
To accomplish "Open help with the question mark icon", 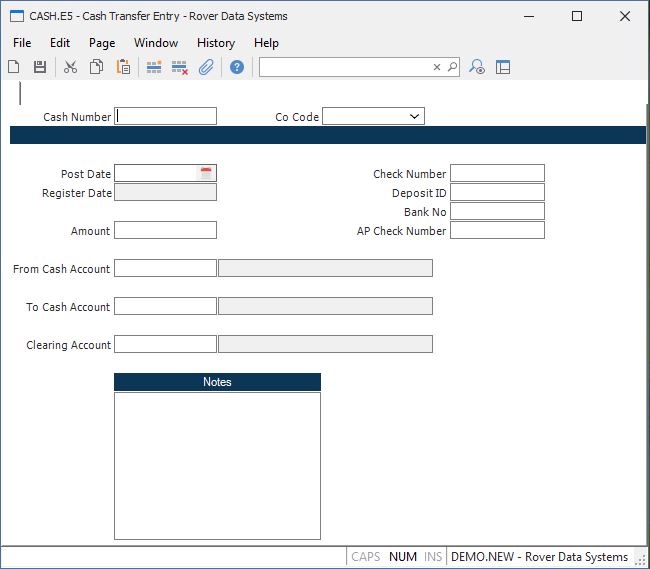I will point(237,67).
